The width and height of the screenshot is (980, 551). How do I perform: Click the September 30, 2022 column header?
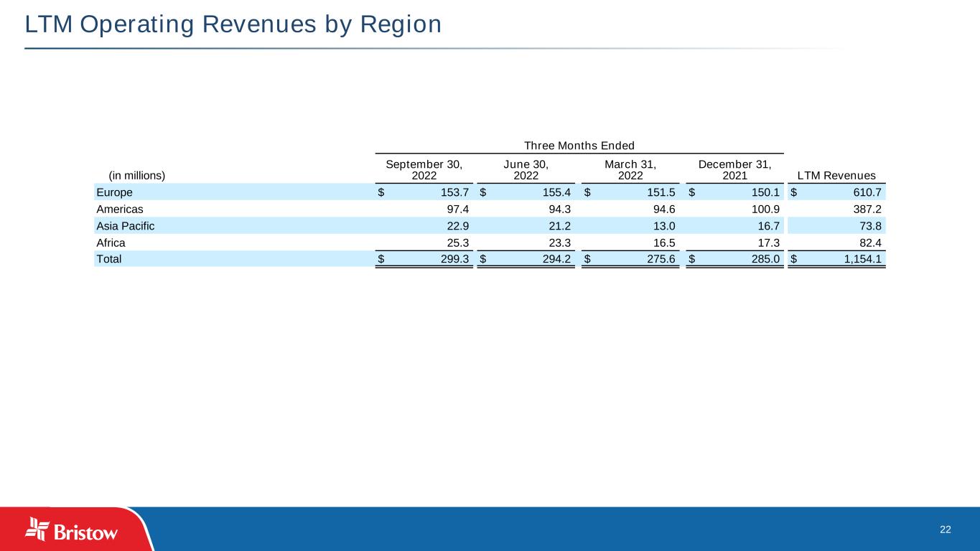tap(424, 169)
